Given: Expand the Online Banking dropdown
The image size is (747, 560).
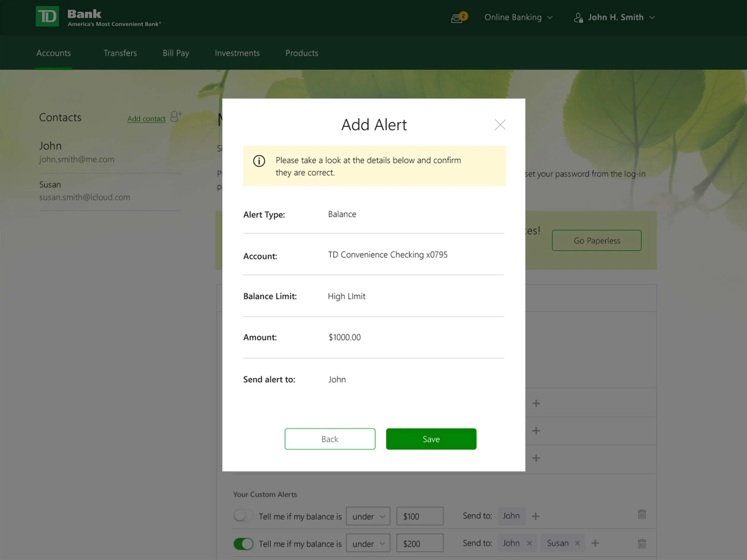Looking at the screenshot, I should pyautogui.click(x=518, y=17).
